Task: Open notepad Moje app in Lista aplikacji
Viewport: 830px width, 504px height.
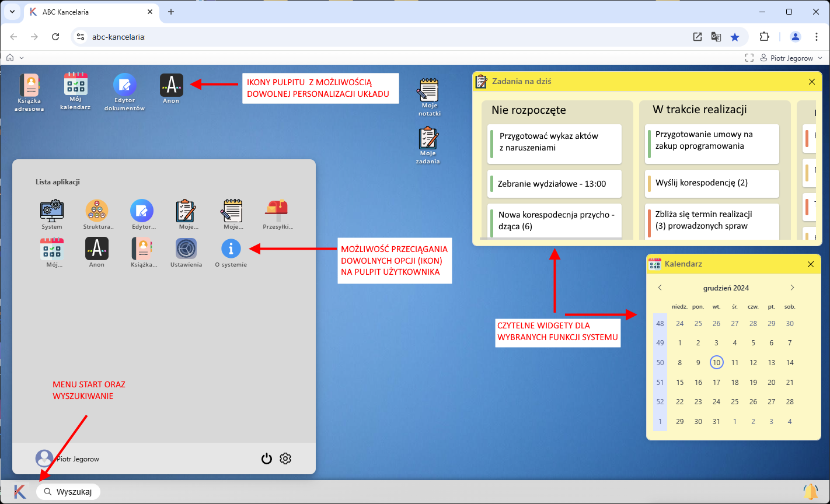Action: point(232,215)
